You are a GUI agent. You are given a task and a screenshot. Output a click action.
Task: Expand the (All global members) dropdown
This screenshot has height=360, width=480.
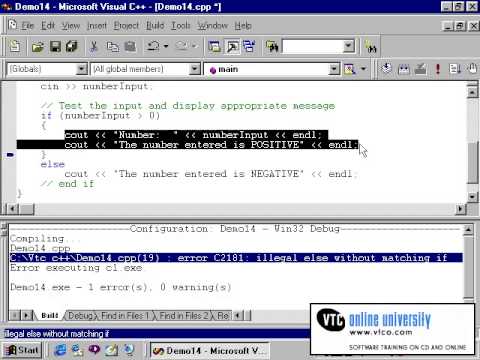[x=194, y=69]
